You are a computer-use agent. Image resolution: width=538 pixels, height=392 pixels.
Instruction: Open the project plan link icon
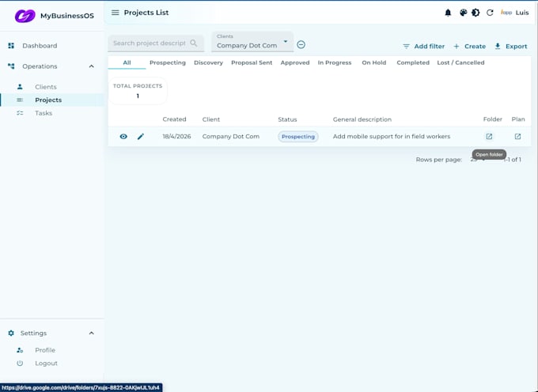(517, 137)
